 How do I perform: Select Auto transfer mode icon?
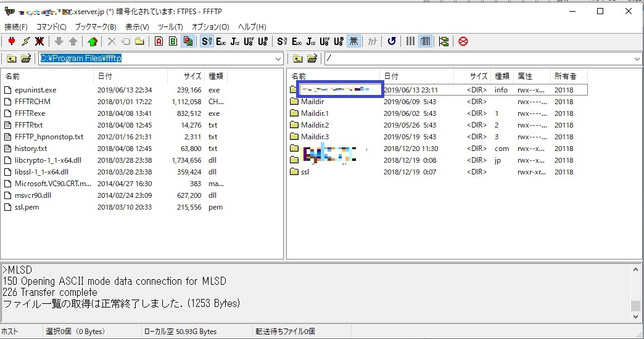pos(188,41)
